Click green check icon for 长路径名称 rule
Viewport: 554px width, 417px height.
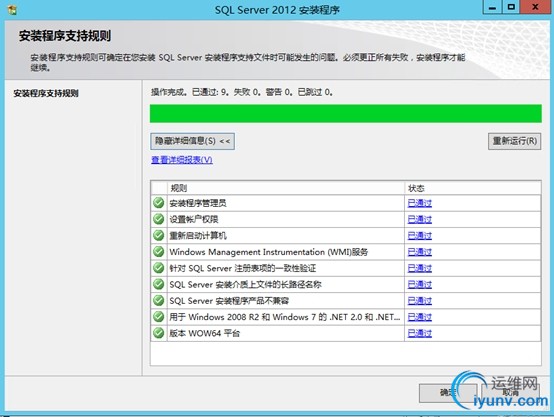[159, 284]
